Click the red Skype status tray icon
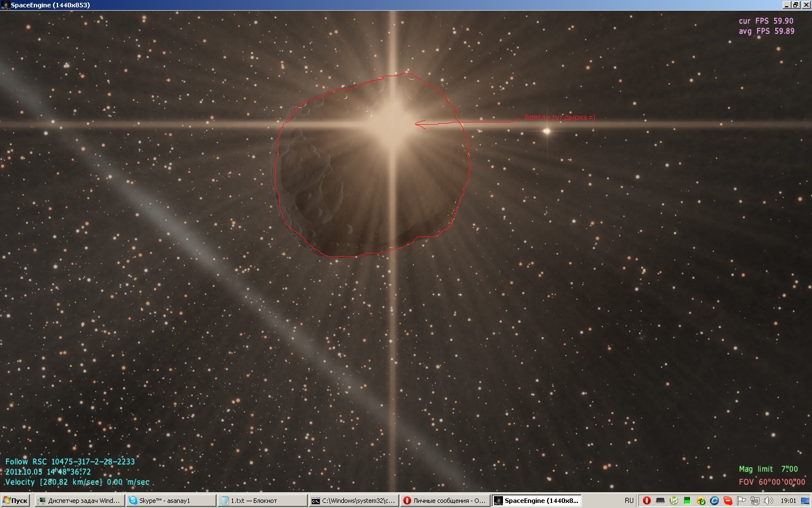The width and height of the screenshot is (812, 508). (x=728, y=501)
